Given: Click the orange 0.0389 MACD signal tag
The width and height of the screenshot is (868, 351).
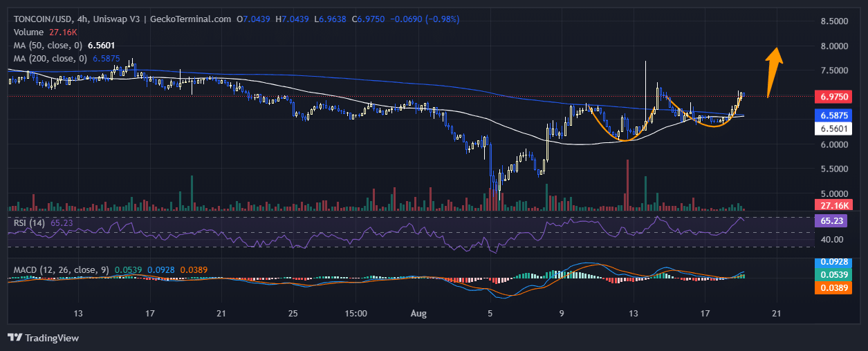Looking at the screenshot, I should (x=833, y=287).
